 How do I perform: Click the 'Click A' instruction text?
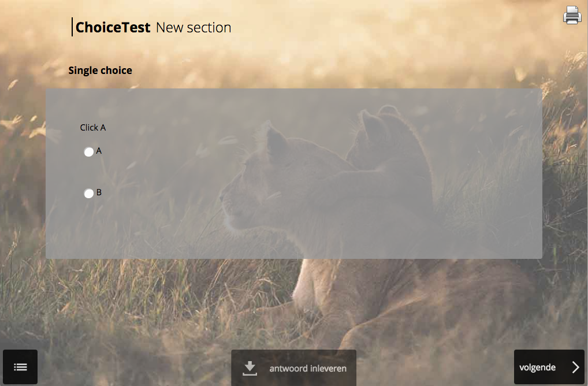93,127
